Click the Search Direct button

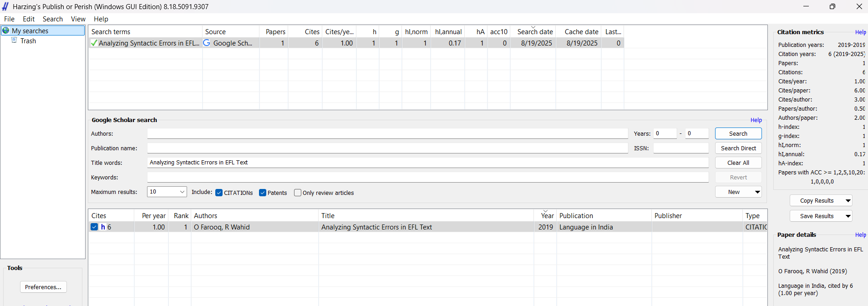[738, 148]
